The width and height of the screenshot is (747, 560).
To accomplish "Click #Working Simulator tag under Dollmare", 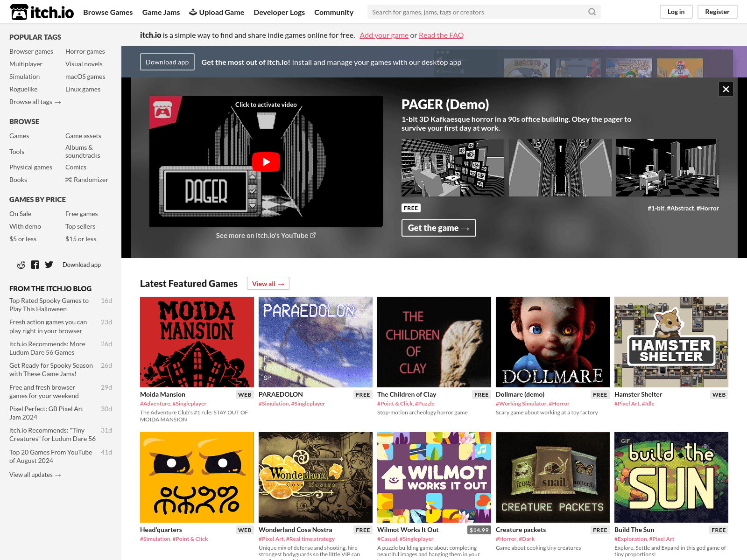I will click(x=521, y=404).
